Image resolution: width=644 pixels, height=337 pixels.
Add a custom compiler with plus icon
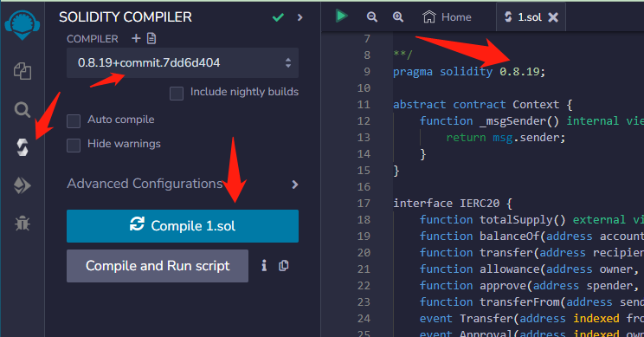[136, 38]
